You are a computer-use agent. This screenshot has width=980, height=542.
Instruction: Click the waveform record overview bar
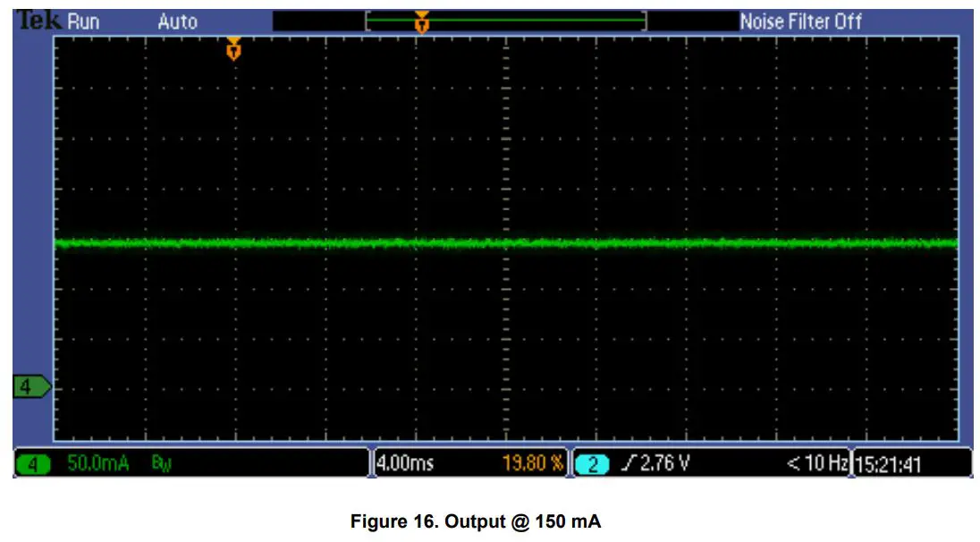point(505,21)
